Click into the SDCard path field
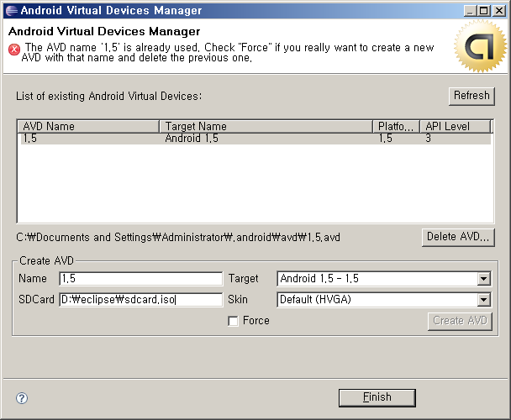 pyautogui.click(x=140, y=300)
